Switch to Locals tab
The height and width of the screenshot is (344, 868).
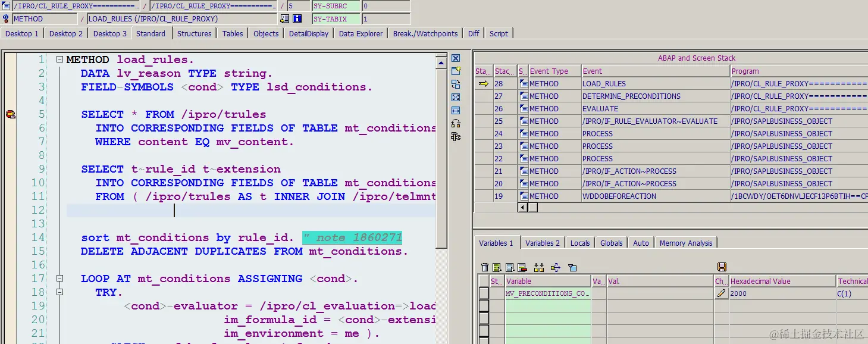point(580,243)
